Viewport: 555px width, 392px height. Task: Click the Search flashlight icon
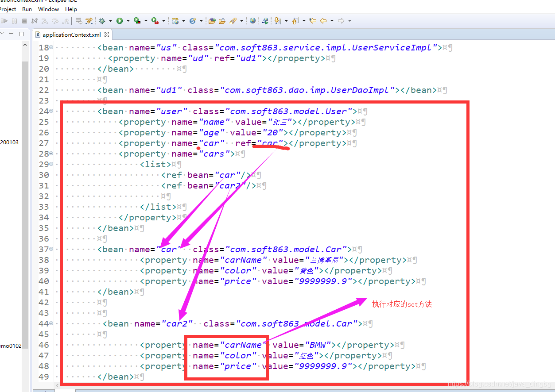pyautogui.click(x=233, y=21)
